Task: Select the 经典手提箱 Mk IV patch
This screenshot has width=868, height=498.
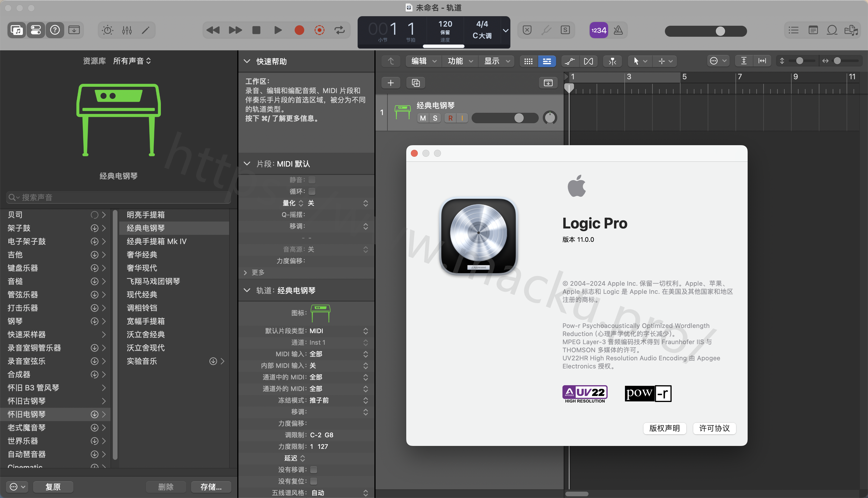Action: pyautogui.click(x=174, y=241)
